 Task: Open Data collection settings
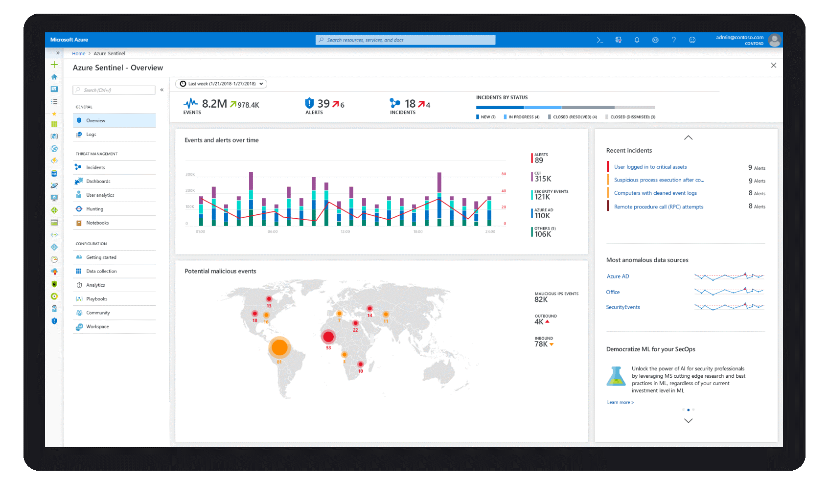pyautogui.click(x=101, y=271)
